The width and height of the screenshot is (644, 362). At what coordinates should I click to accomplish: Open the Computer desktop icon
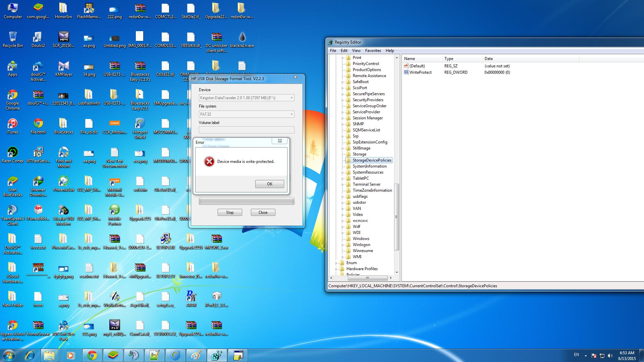[13, 11]
